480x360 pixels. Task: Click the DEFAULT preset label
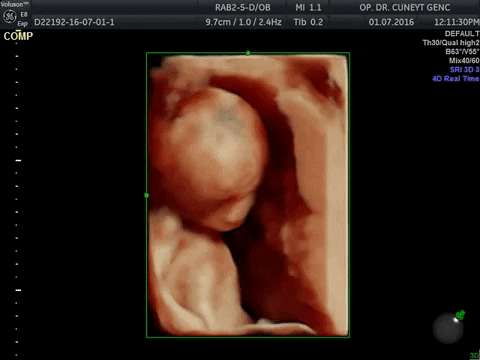click(x=462, y=34)
